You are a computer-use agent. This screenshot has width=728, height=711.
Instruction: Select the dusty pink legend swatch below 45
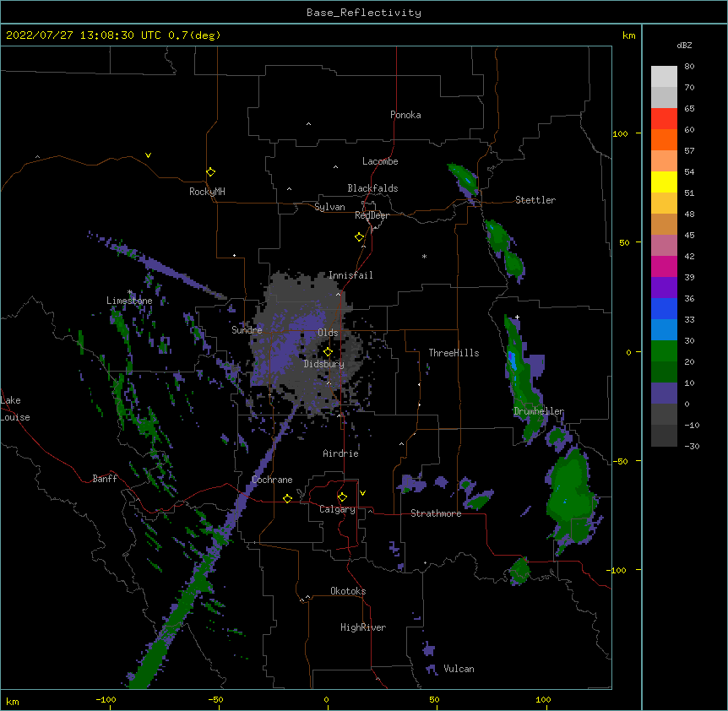[x=664, y=246]
